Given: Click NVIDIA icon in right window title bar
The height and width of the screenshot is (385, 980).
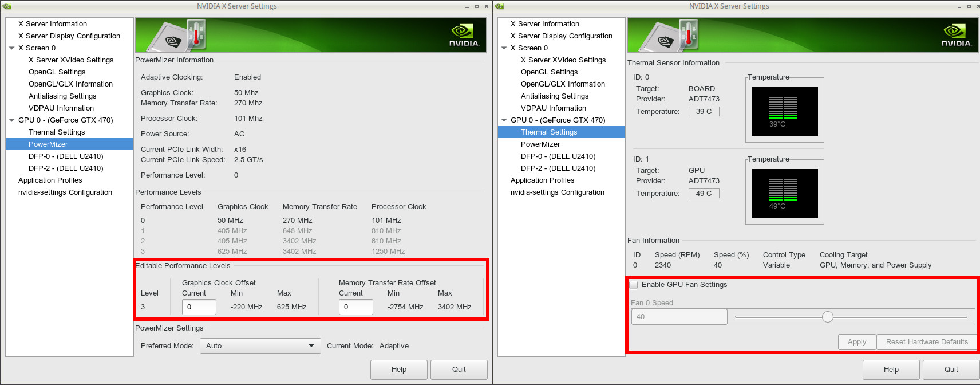Looking at the screenshot, I should (499, 6).
